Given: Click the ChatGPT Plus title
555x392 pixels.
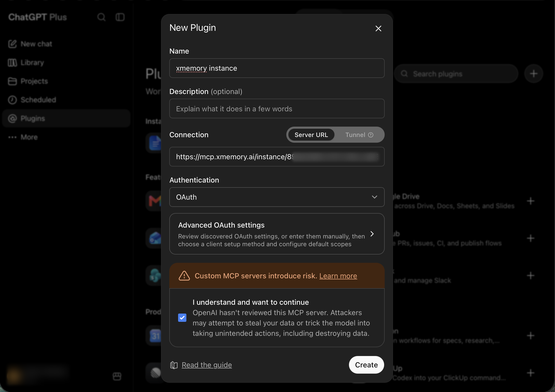Looking at the screenshot, I should [38, 17].
